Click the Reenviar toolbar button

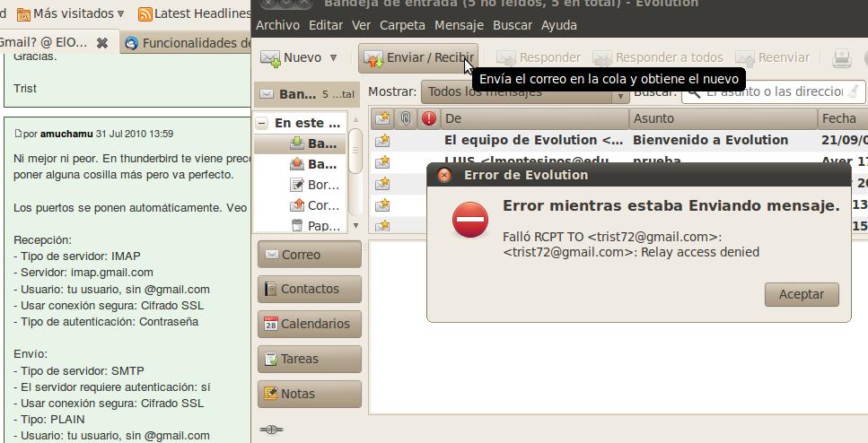point(772,57)
